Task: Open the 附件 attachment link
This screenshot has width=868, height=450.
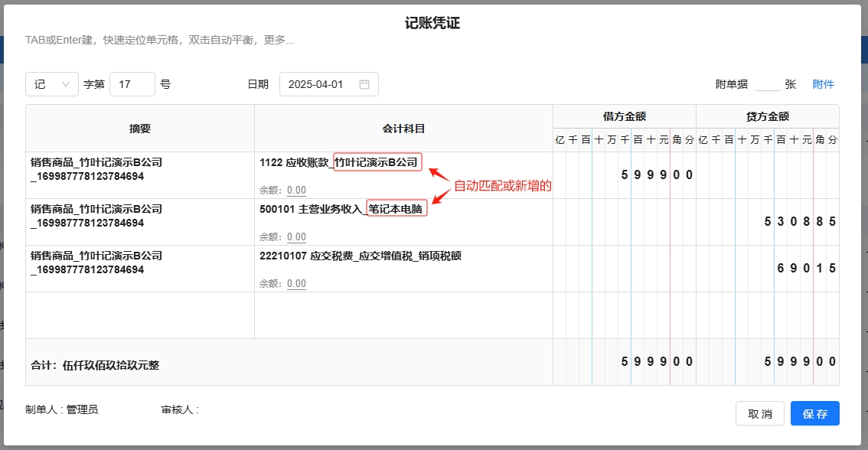Action: (x=823, y=84)
